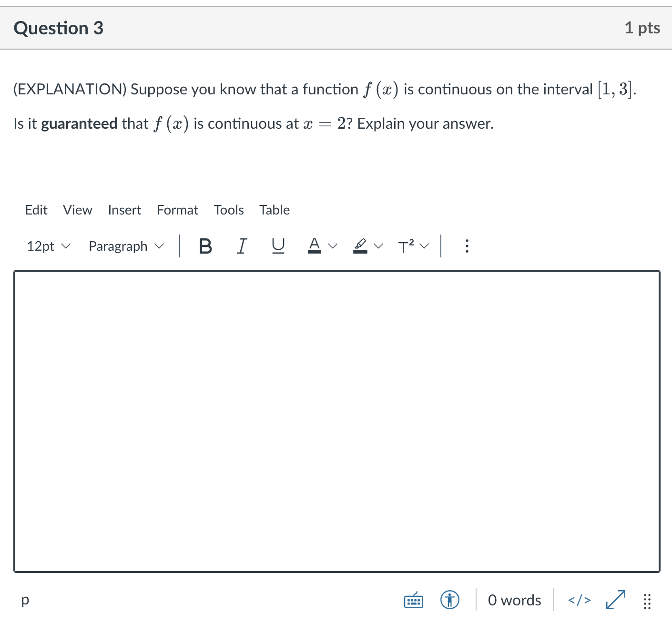672x634 pixels.
Task: Expand the editor to fullscreen
Action: tap(615, 601)
